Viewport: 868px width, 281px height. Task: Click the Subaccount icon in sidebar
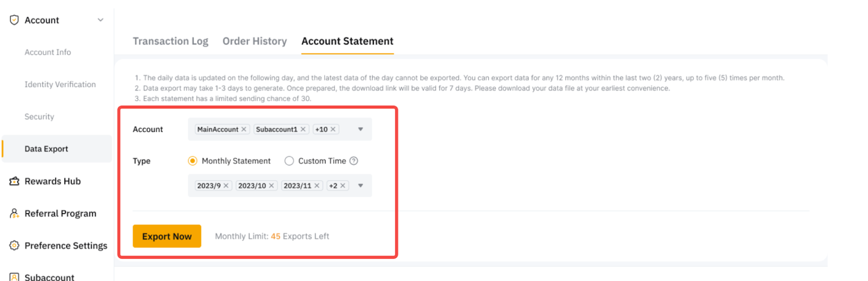15,277
